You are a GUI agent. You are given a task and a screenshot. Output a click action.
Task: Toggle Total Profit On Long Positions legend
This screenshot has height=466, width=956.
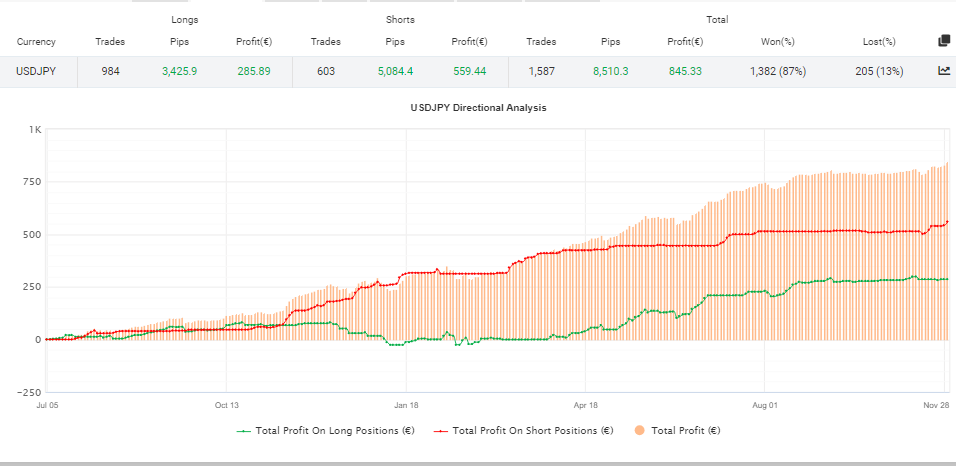pos(326,431)
